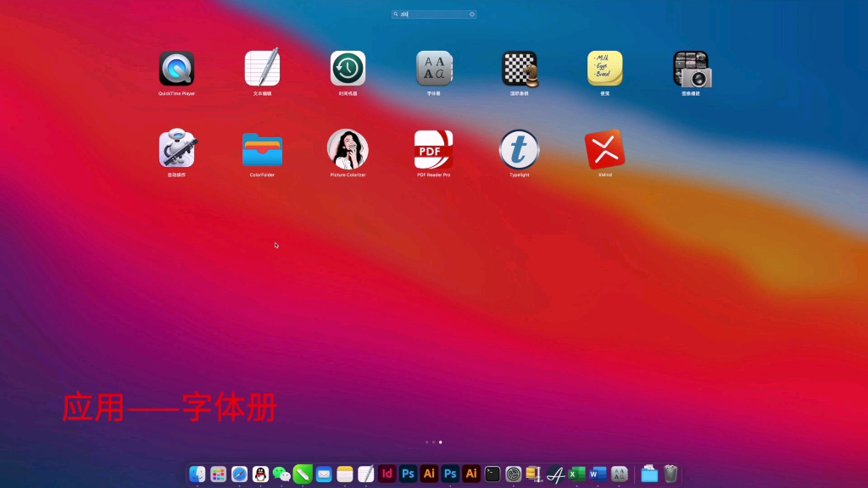Open QQ penguin icon in the Dock

point(260,474)
